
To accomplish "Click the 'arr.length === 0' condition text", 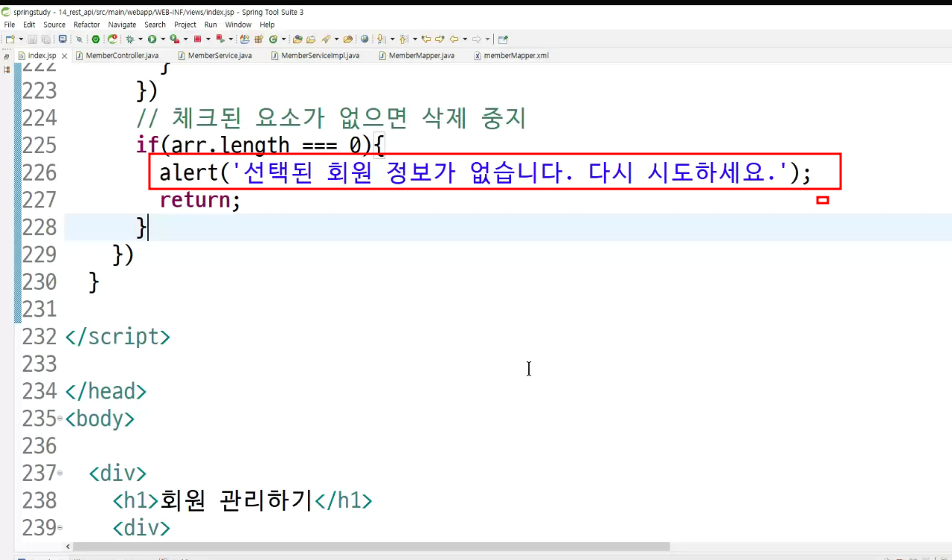I will coord(267,145).
